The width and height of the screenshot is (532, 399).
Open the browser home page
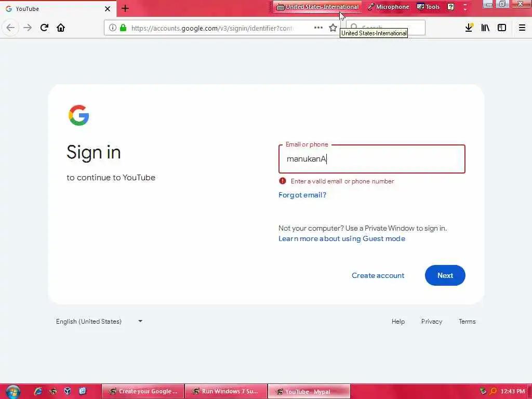coord(61,28)
